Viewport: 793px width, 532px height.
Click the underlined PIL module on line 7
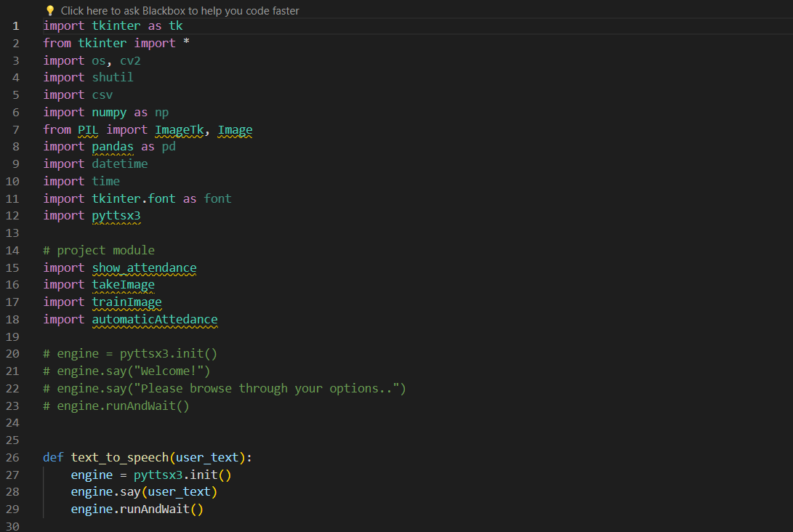click(x=87, y=129)
